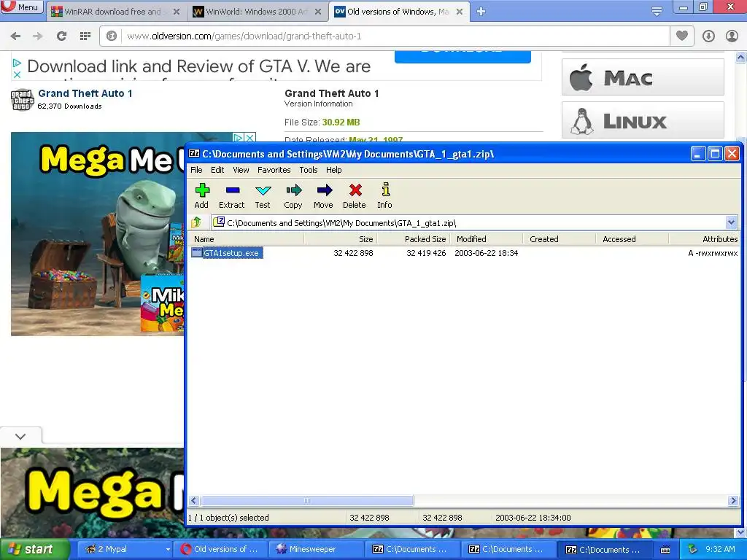Click the Grand Theft Auto logo thumbnail
The image size is (747, 560).
tap(23, 99)
